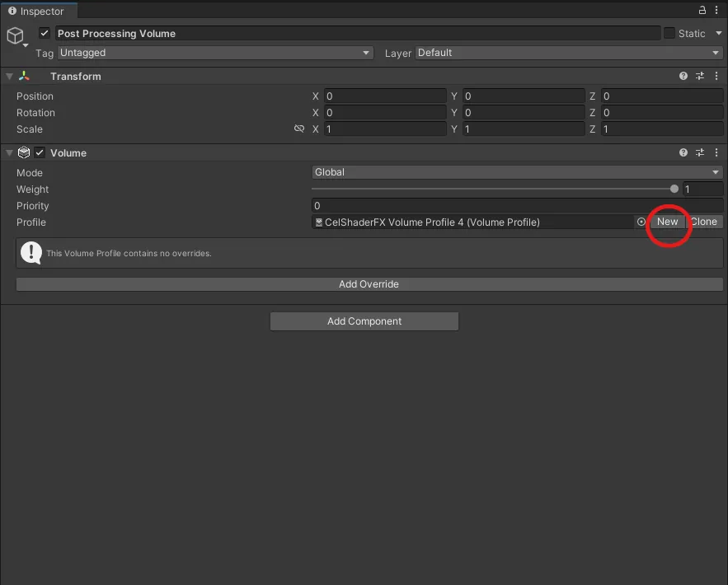728x585 pixels.
Task: Open the Inspector tab's three-dot menu
Action: [x=716, y=10]
